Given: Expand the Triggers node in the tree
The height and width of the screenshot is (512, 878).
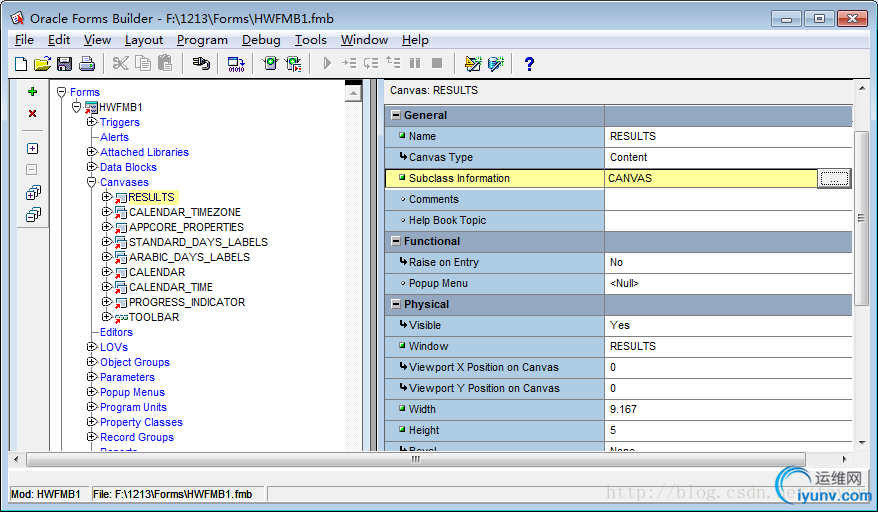Looking at the screenshot, I should point(92,122).
